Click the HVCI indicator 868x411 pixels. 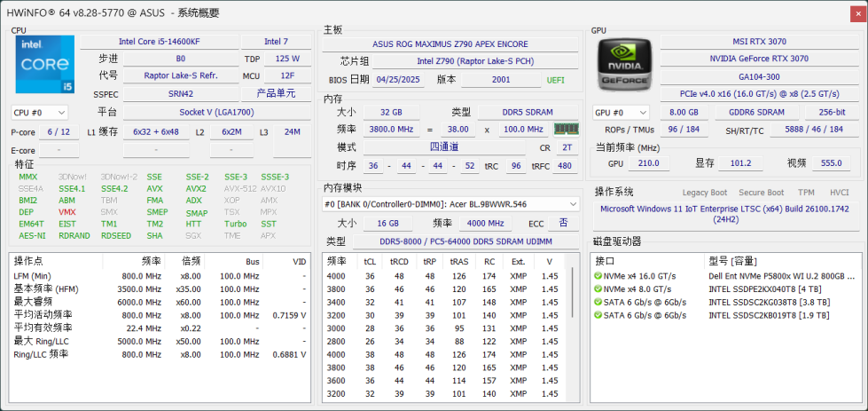pyautogui.click(x=840, y=193)
